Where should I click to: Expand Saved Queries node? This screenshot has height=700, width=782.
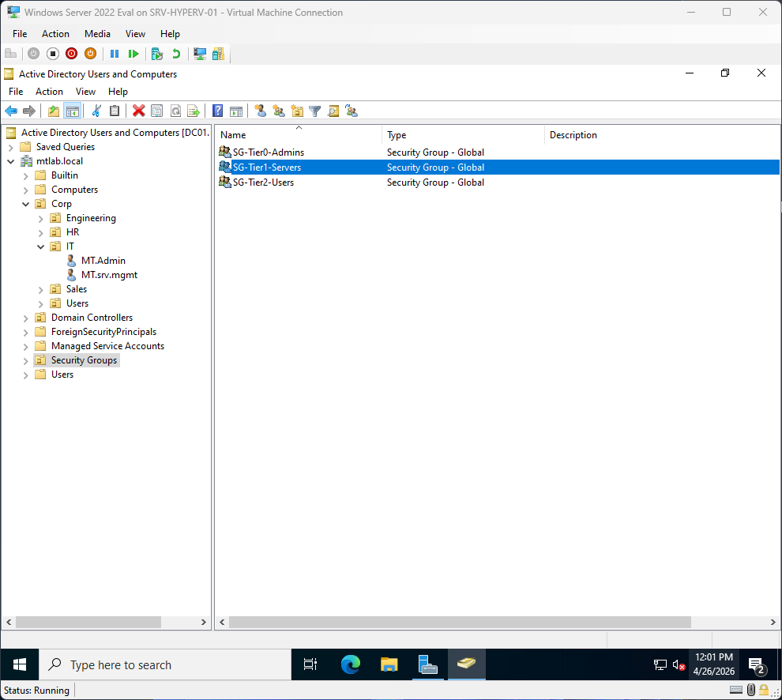coord(10,147)
